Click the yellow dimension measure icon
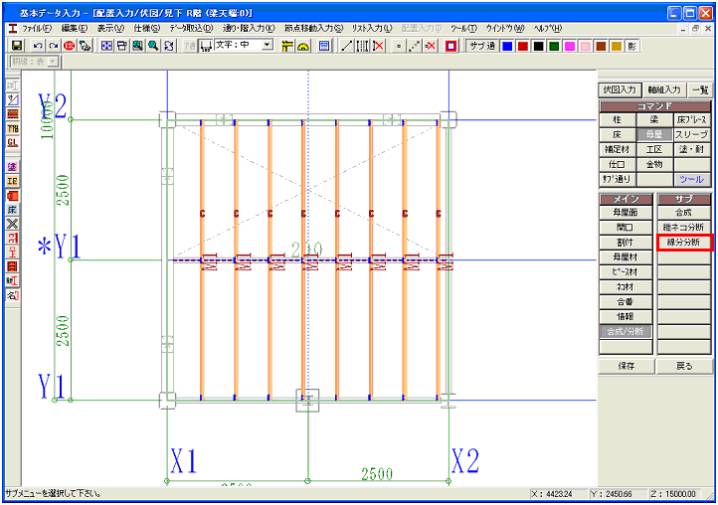 click(287, 46)
